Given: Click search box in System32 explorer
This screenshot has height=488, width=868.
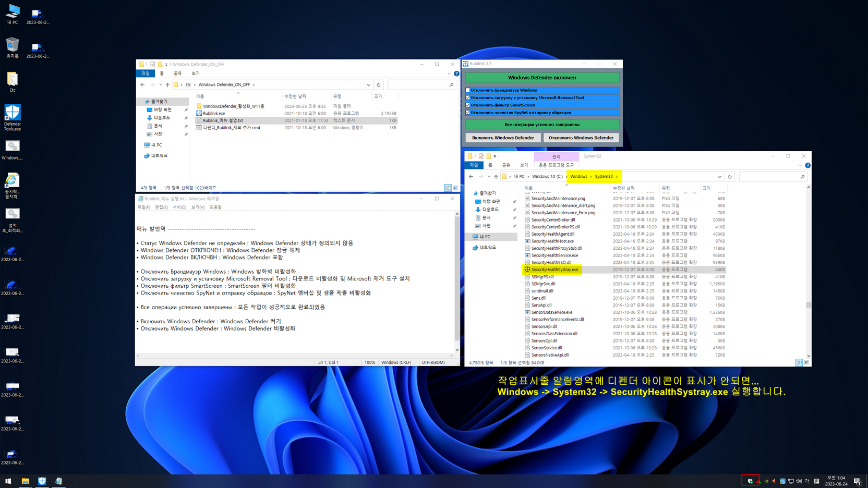Looking at the screenshot, I should [x=772, y=177].
